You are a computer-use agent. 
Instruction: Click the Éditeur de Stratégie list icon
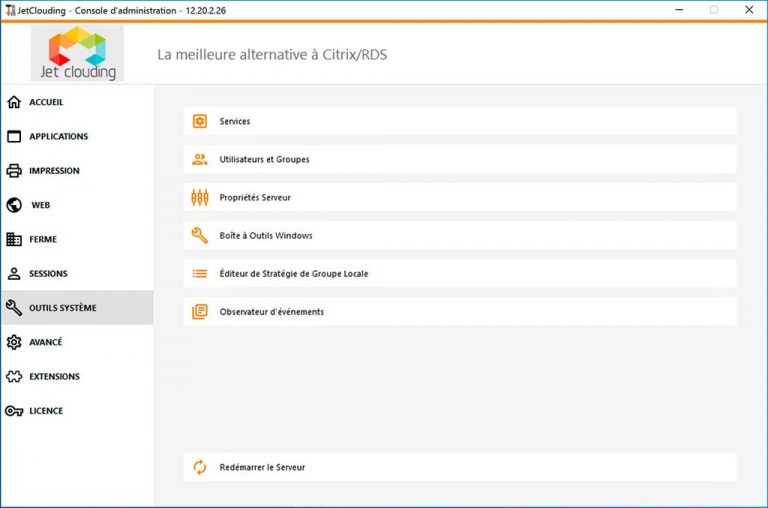click(x=200, y=273)
